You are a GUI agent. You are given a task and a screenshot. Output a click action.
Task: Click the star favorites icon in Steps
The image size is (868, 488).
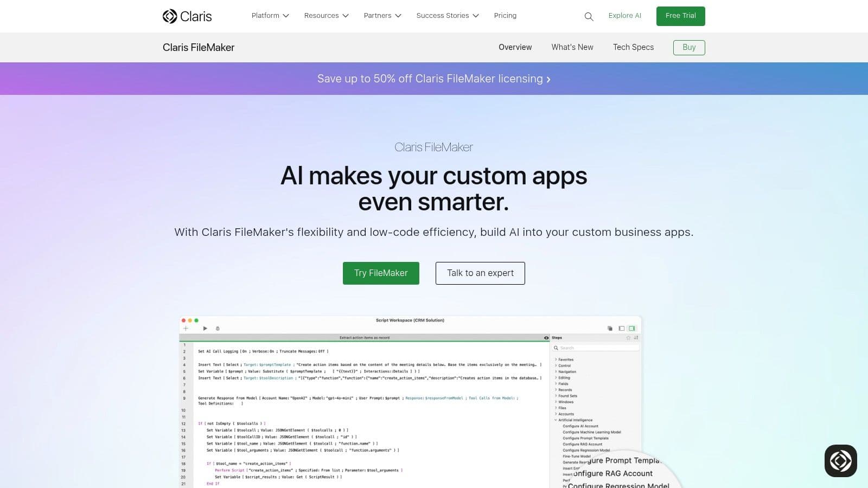(x=628, y=338)
